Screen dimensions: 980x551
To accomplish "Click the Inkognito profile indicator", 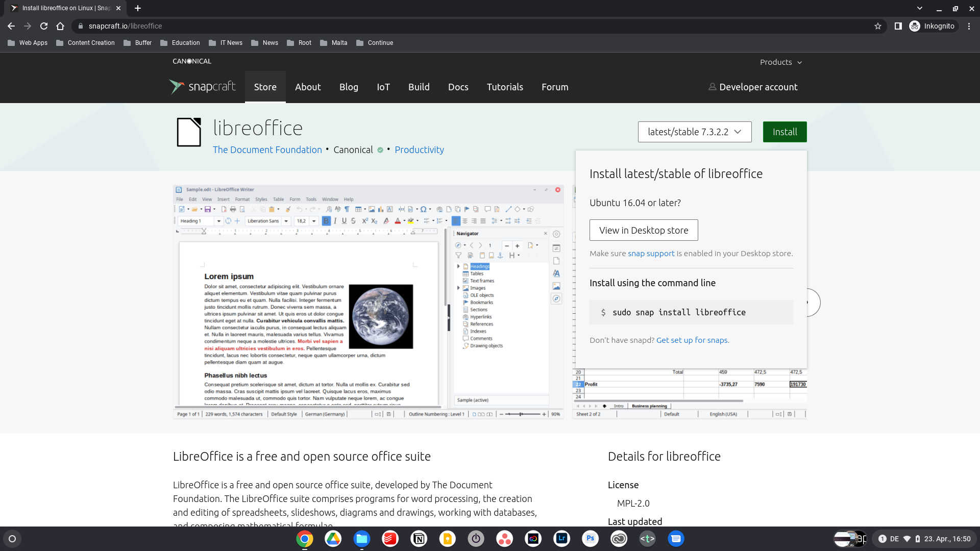I will pos(933,26).
